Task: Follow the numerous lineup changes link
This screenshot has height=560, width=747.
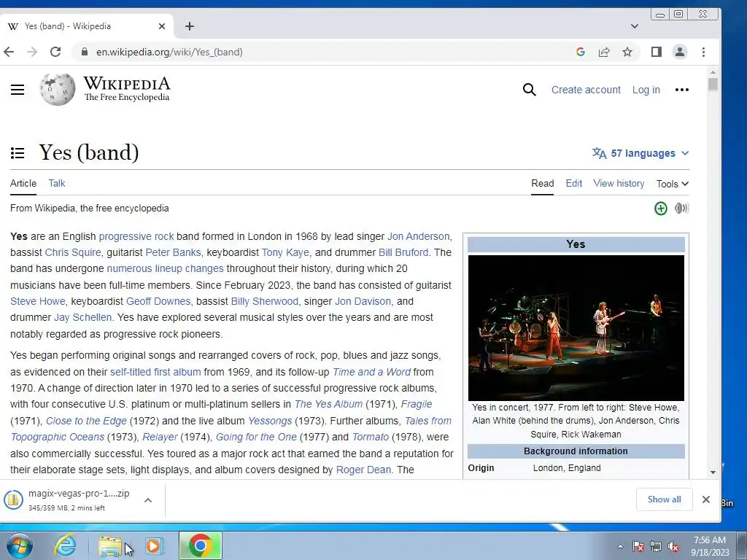Action: [x=166, y=268]
